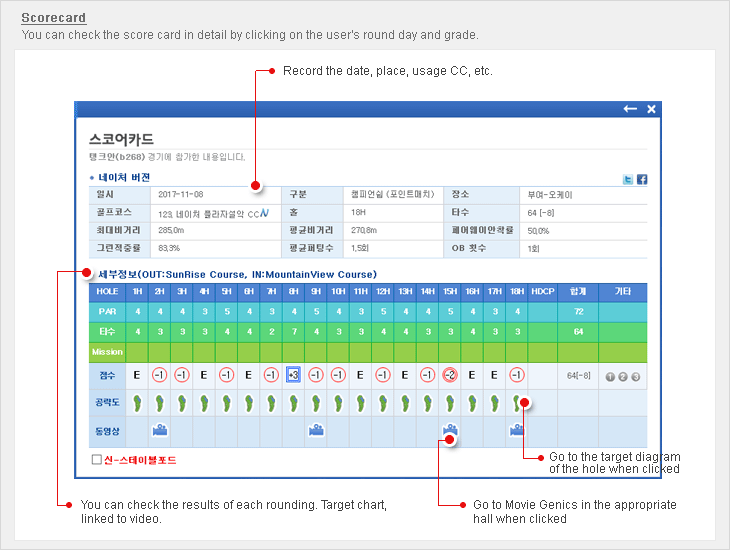The height and width of the screenshot is (550, 730).
Task: Open target diagram icon for hole 10H
Action: (338, 403)
